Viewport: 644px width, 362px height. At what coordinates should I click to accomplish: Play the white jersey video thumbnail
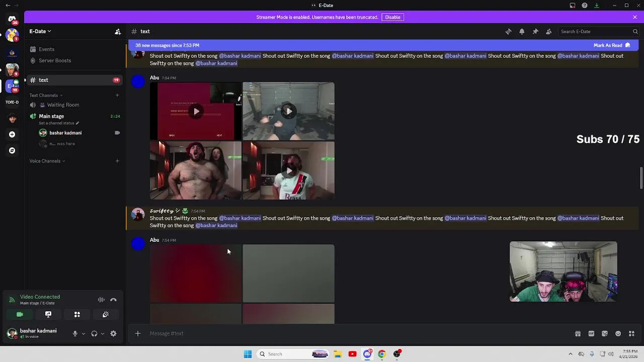tap(288, 170)
